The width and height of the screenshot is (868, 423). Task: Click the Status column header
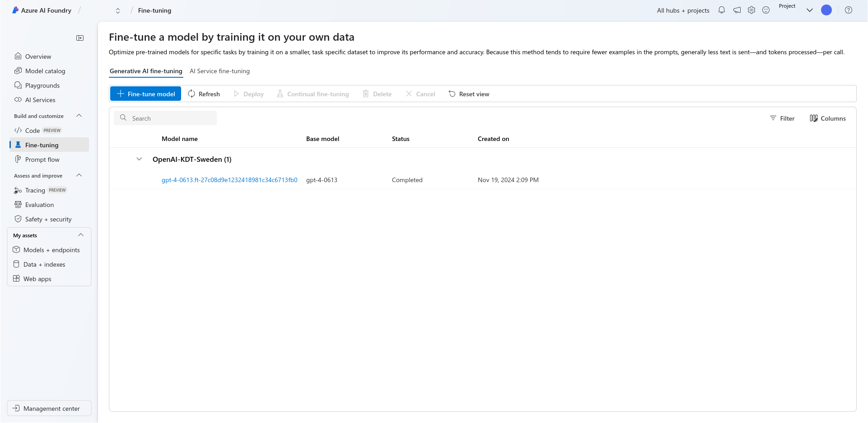coord(401,139)
